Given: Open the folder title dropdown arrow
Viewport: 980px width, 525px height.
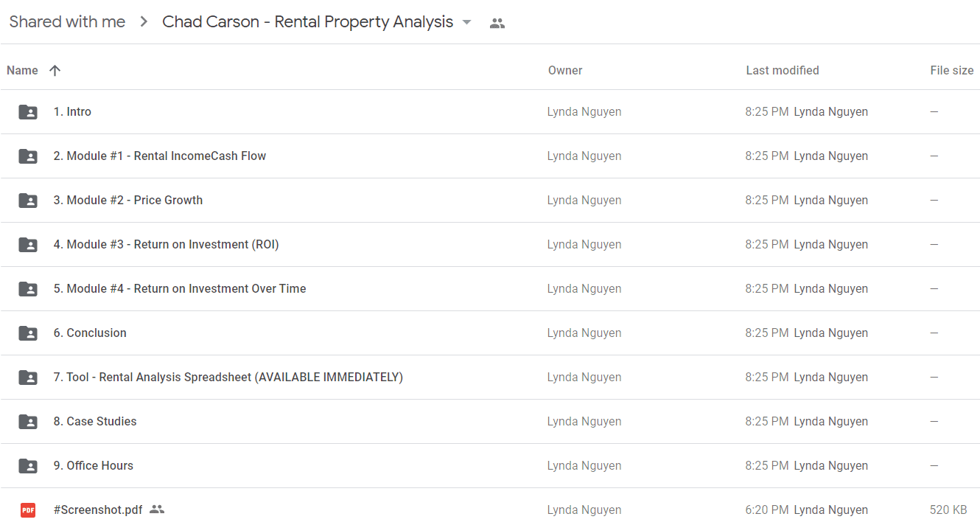Looking at the screenshot, I should 466,22.
